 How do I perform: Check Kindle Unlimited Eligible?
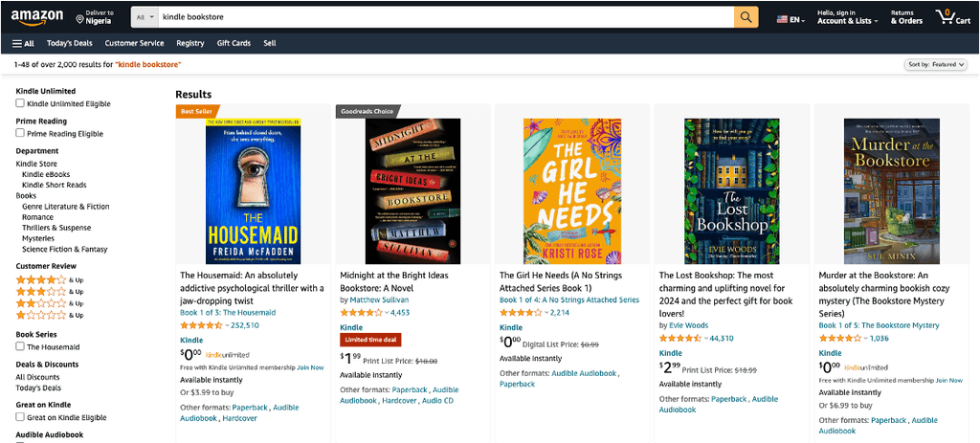click(x=20, y=103)
